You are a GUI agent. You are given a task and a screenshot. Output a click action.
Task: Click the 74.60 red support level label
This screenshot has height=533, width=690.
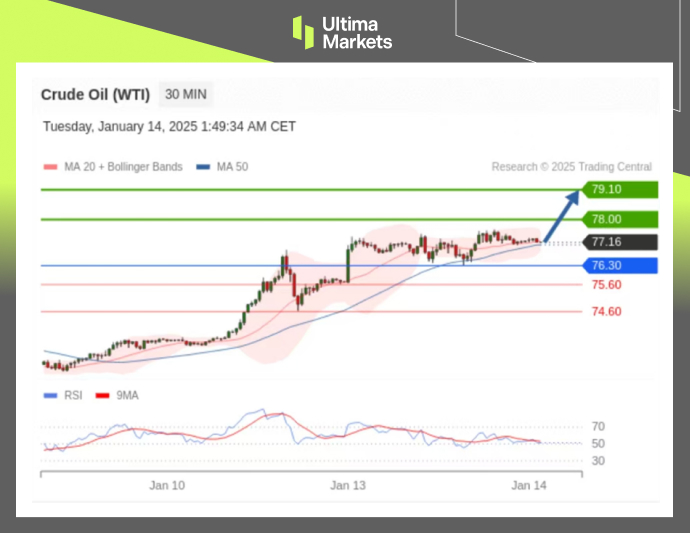[606, 311]
